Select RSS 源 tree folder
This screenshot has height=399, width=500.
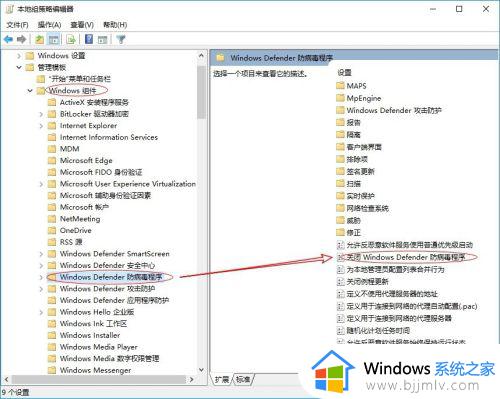[71, 242]
